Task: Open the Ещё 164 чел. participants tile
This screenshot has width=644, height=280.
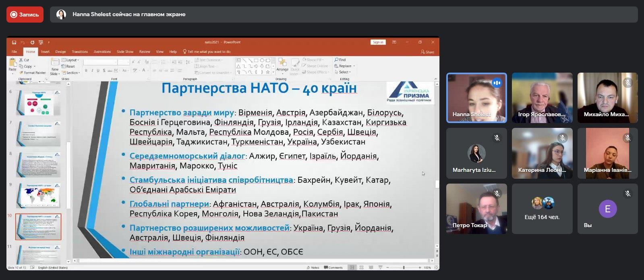Action: 542,209
